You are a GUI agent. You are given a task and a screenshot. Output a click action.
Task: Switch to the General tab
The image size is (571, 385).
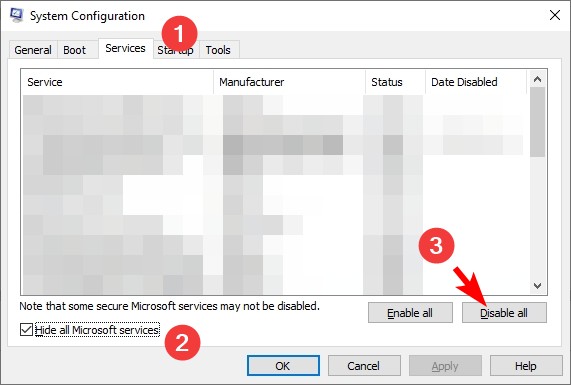click(33, 50)
